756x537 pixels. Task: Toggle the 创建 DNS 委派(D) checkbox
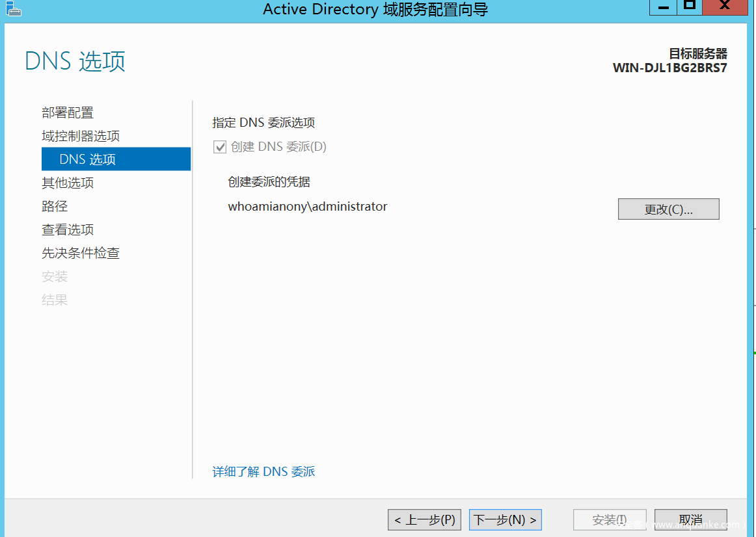(x=220, y=147)
